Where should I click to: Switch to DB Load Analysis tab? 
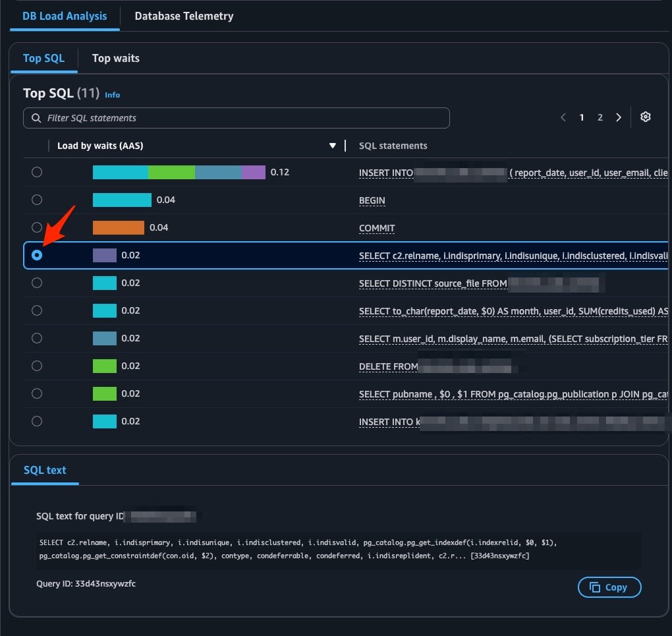click(65, 16)
